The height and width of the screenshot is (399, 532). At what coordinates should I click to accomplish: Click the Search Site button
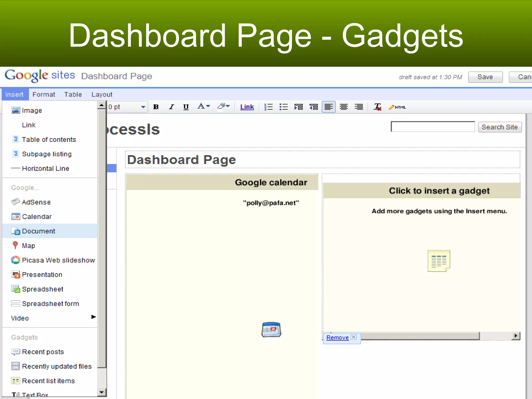[x=500, y=127]
